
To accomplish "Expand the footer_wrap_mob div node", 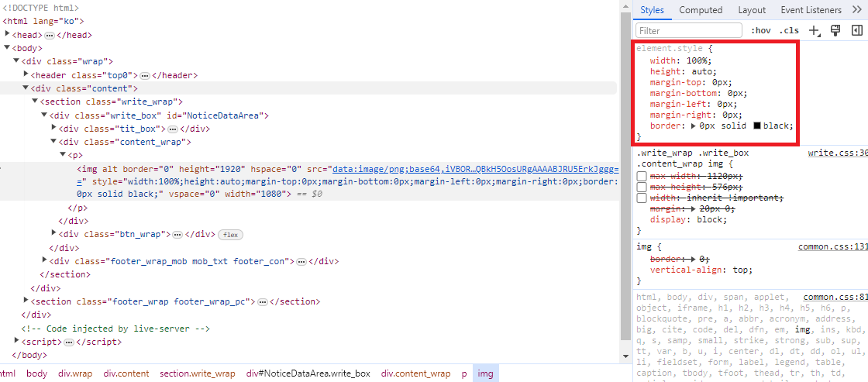I will pyautogui.click(x=45, y=260).
